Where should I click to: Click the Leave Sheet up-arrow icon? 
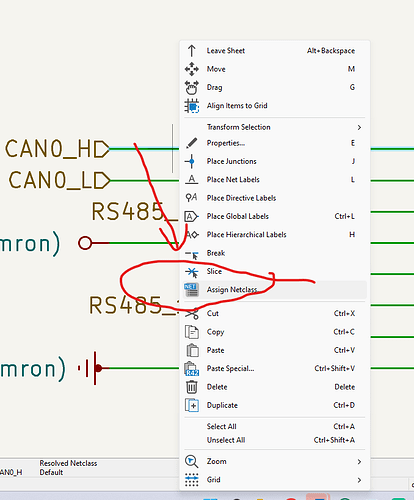pyautogui.click(x=191, y=51)
